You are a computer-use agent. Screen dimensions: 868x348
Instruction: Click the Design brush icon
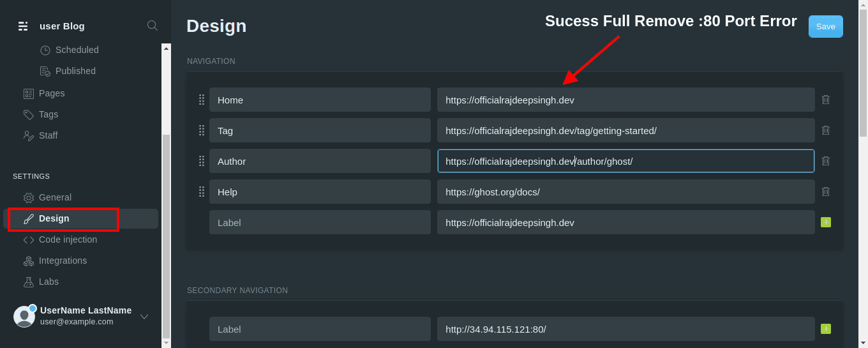(x=29, y=218)
